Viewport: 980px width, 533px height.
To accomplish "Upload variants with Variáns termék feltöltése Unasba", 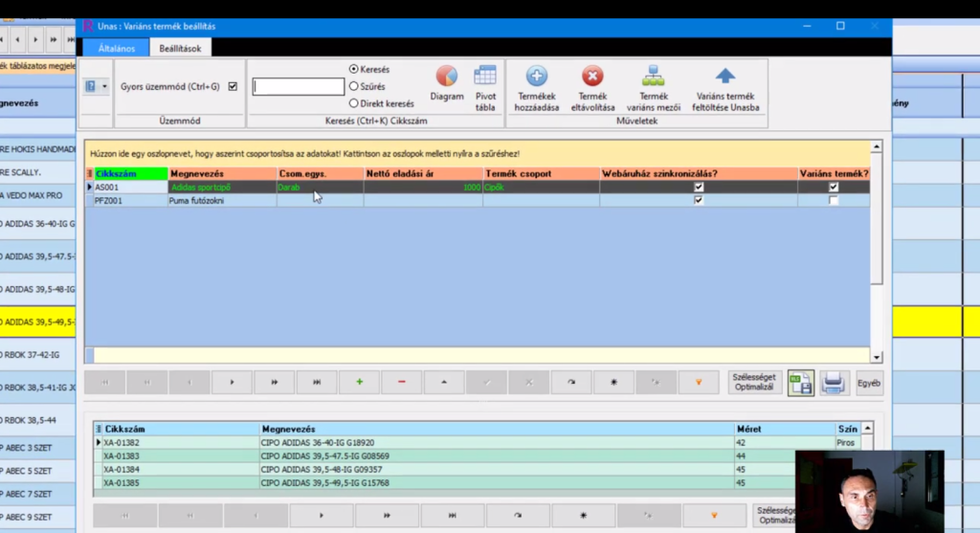I will coord(725,78).
